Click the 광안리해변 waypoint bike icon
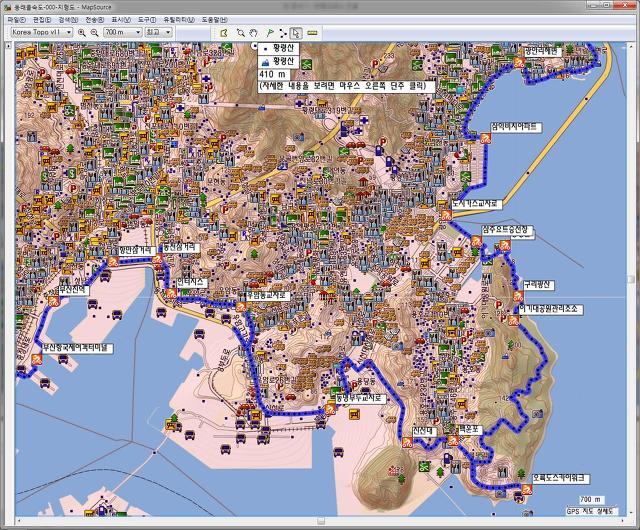640x530 pixels. (518, 62)
